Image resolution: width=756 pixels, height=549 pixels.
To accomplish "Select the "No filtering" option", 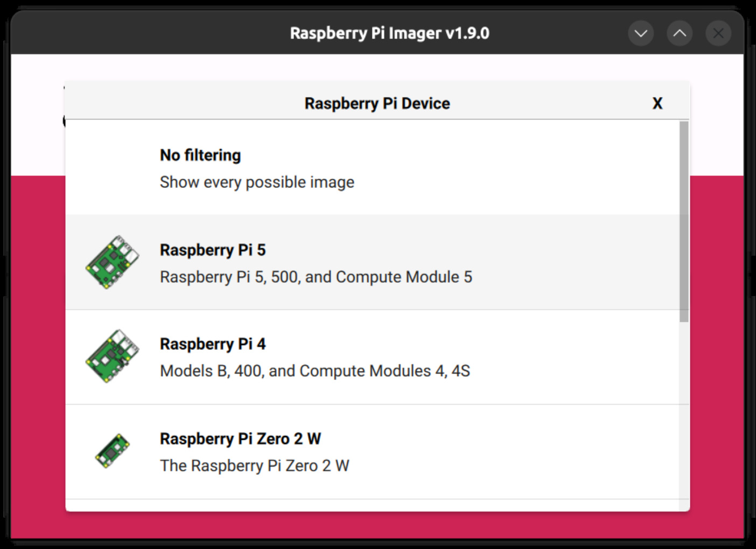I will pyautogui.click(x=200, y=156).
